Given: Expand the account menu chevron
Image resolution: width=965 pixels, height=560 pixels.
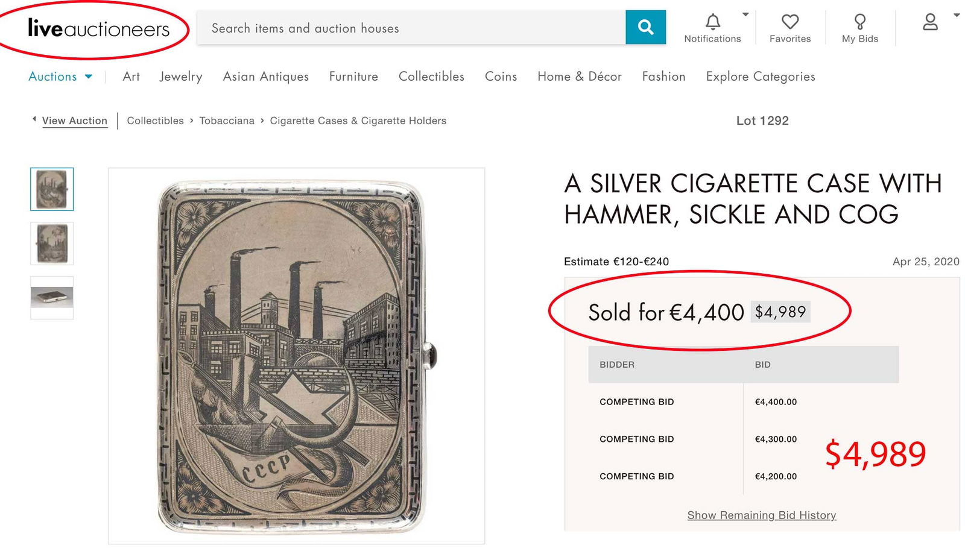Looking at the screenshot, I should [x=955, y=16].
